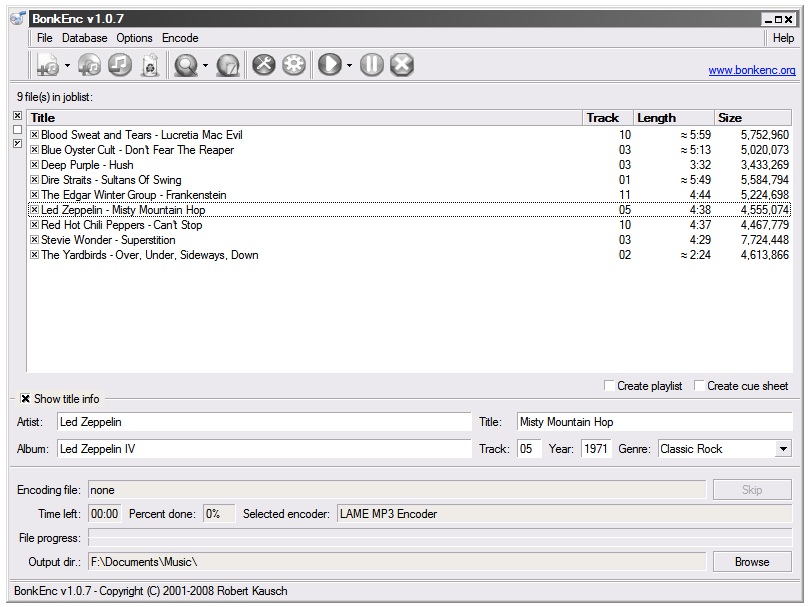Uncheck the Deep Purple - Hush track

[34, 165]
